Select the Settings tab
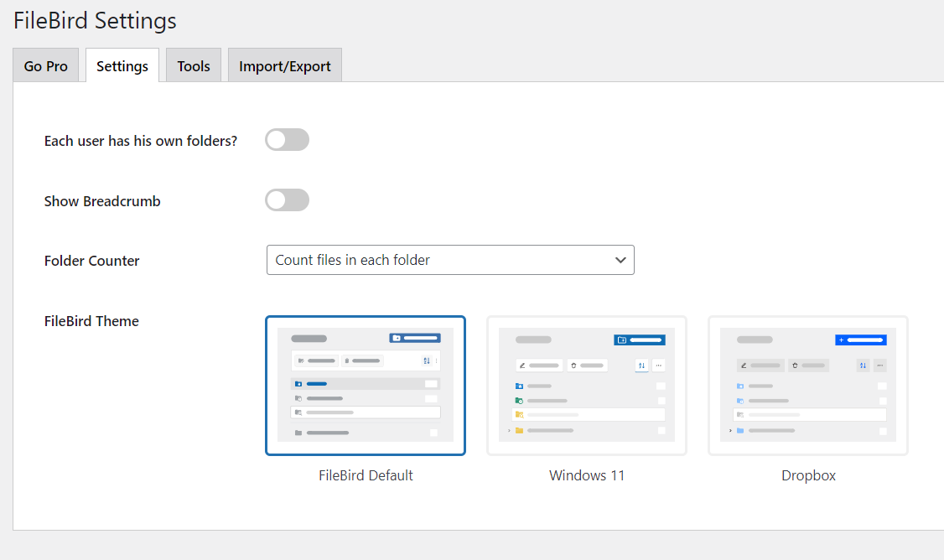 pyautogui.click(x=122, y=65)
